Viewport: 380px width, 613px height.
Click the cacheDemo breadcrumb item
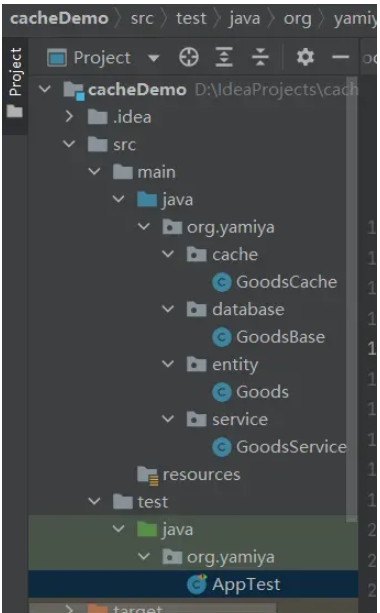[x=59, y=18]
